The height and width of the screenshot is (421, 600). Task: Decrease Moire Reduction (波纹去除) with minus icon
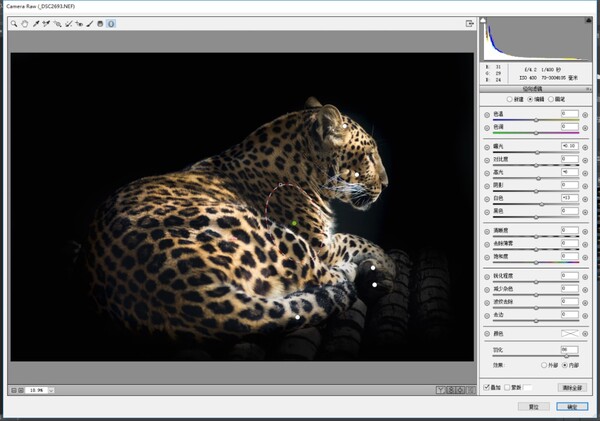pos(487,303)
